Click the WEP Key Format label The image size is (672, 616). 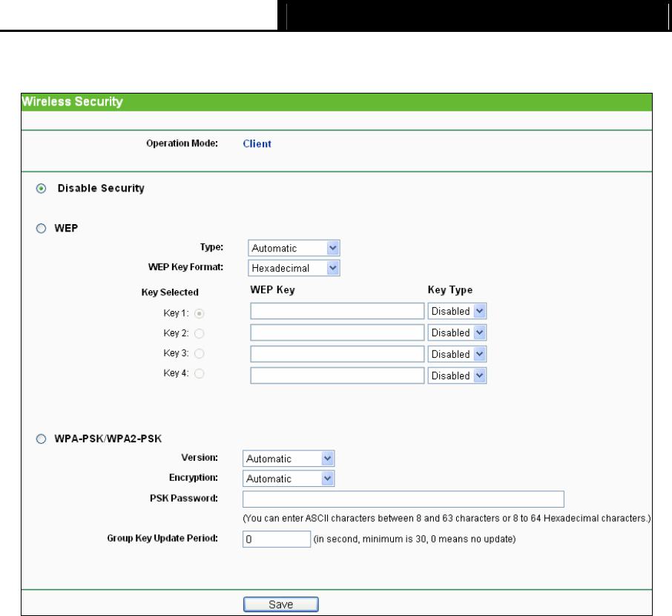[x=186, y=267]
